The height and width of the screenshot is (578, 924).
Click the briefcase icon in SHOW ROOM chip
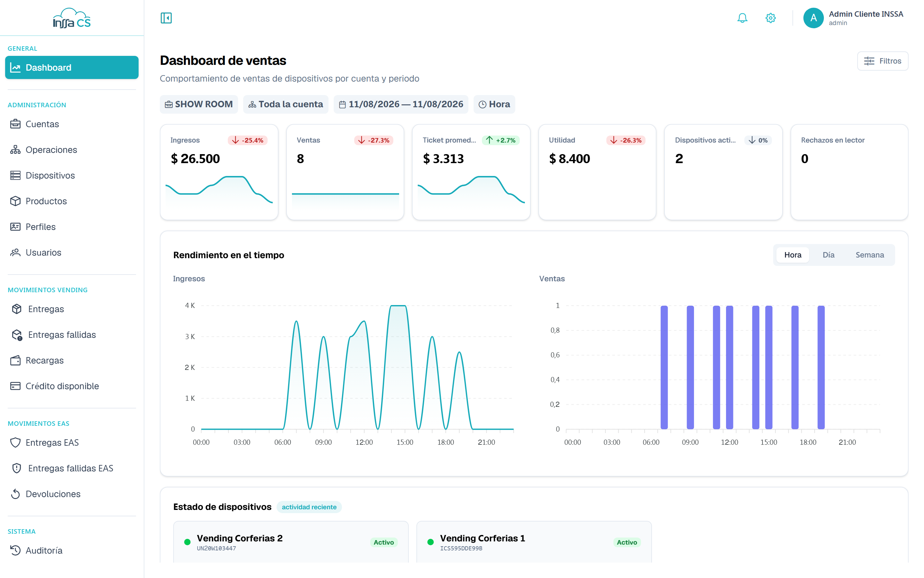[169, 104]
